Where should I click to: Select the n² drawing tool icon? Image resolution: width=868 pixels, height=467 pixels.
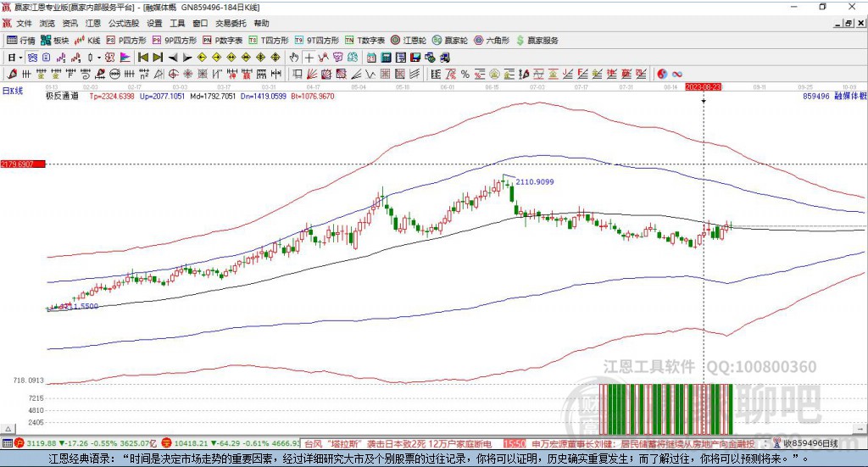[144, 74]
